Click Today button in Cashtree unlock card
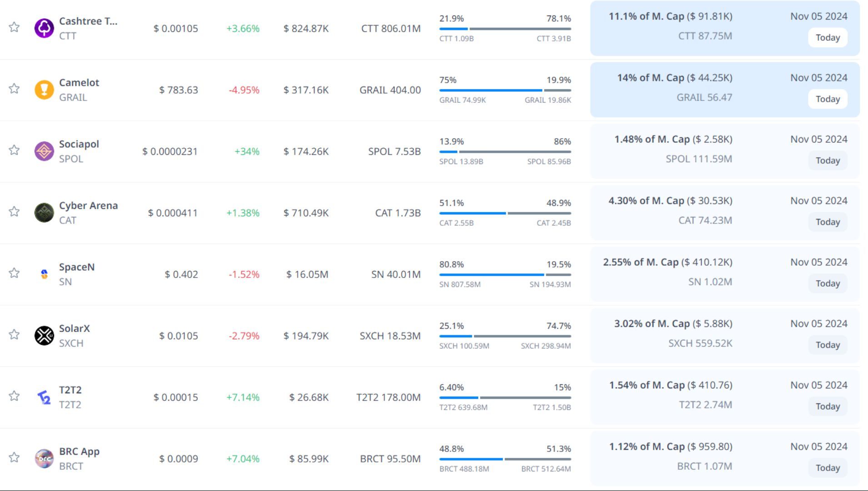 tap(827, 38)
